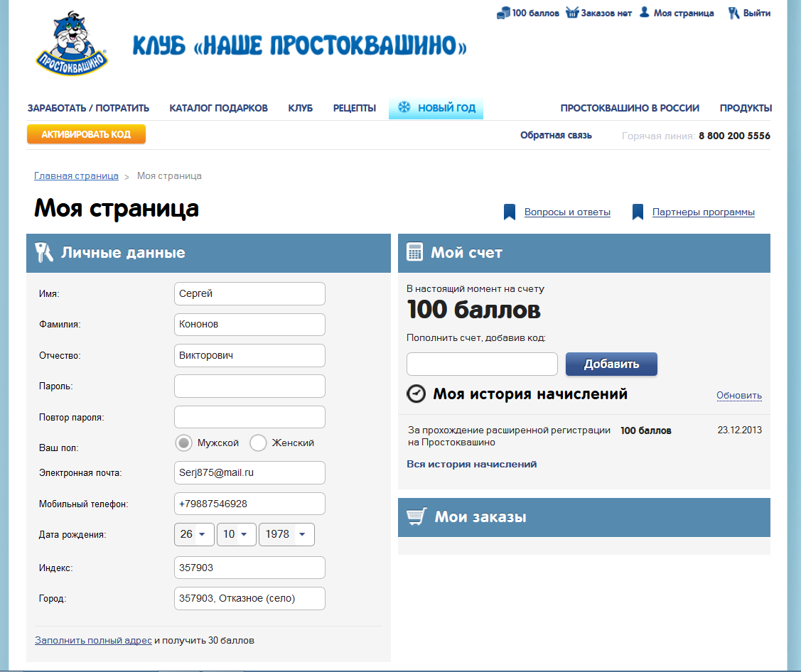Focus the Город field with Отказное
This screenshot has height=672, width=801.
click(249, 598)
